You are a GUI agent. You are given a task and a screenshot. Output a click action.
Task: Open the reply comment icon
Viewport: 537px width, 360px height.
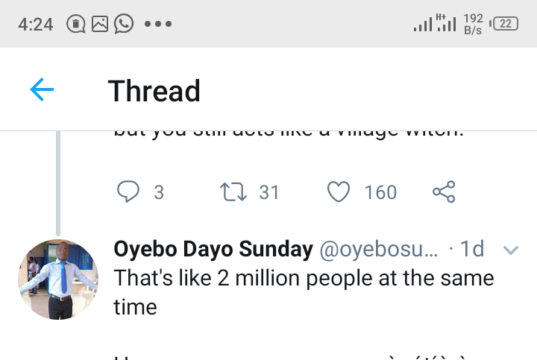128,191
